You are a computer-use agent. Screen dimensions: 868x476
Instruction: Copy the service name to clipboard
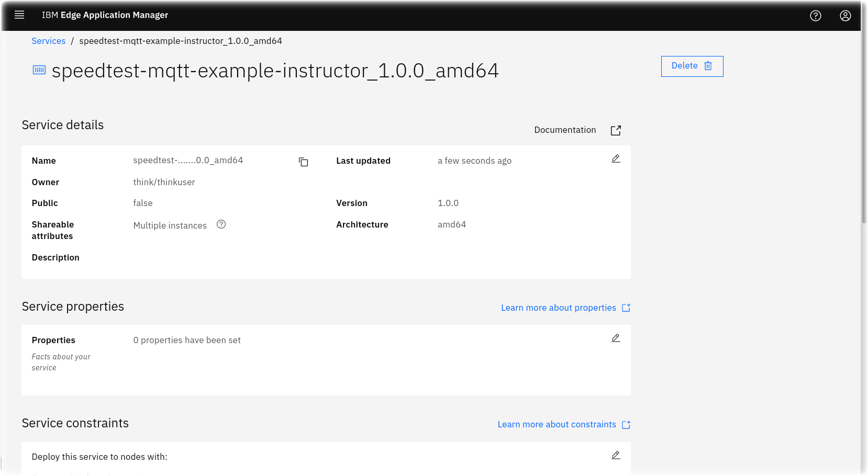coord(304,162)
